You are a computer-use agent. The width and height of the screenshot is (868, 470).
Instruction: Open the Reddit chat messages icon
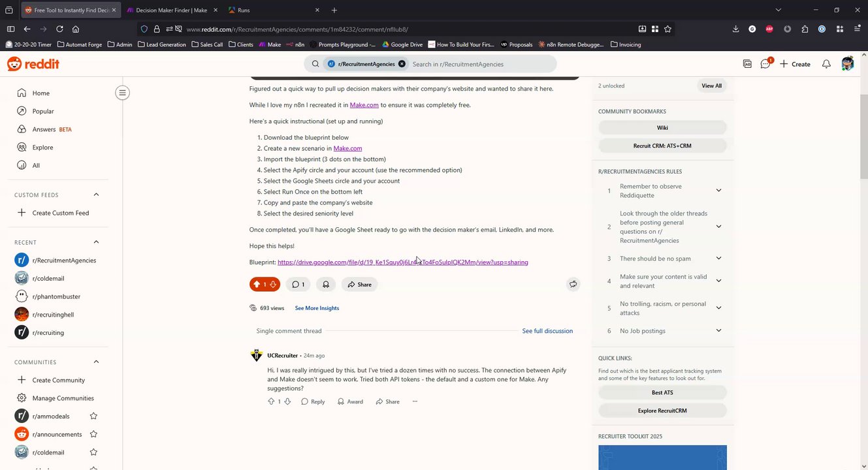(x=765, y=64)
